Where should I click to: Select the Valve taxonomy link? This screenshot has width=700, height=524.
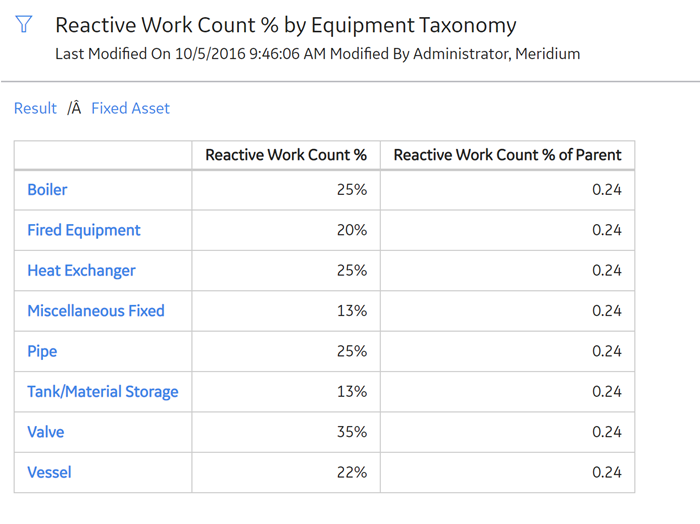coord(46,432)
